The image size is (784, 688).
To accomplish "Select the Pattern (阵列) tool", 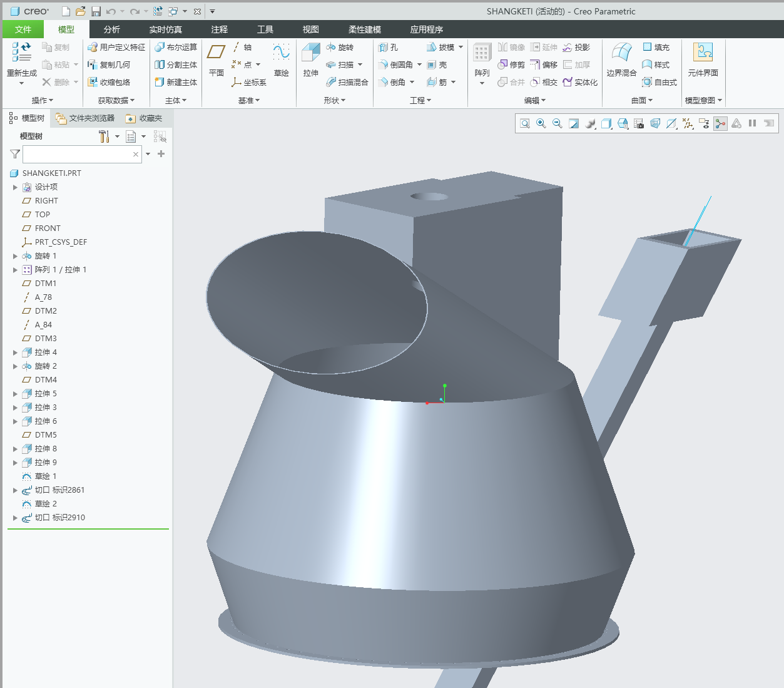I will [482, 60].
